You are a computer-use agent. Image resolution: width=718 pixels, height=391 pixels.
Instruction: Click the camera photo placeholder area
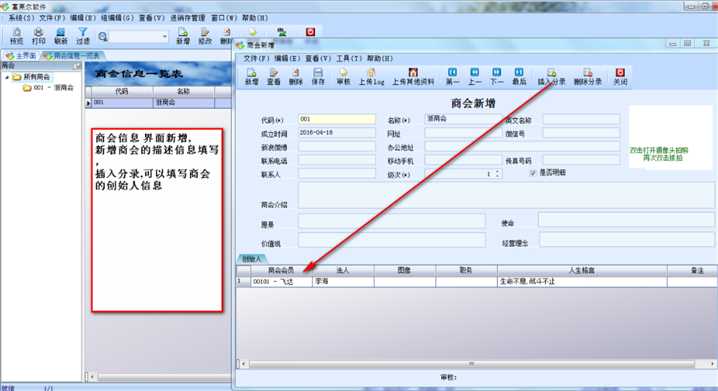click(x=670, y=137)
